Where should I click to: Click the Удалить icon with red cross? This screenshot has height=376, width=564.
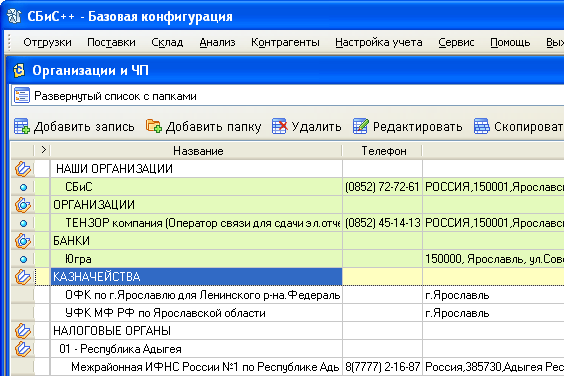pyautogui.click(x=280, y=126)
